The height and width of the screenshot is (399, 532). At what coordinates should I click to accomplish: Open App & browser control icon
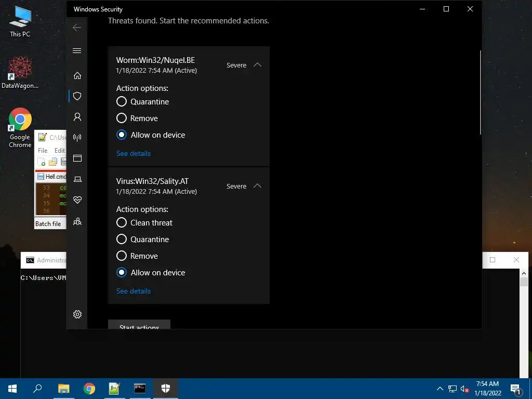(77, 158)
